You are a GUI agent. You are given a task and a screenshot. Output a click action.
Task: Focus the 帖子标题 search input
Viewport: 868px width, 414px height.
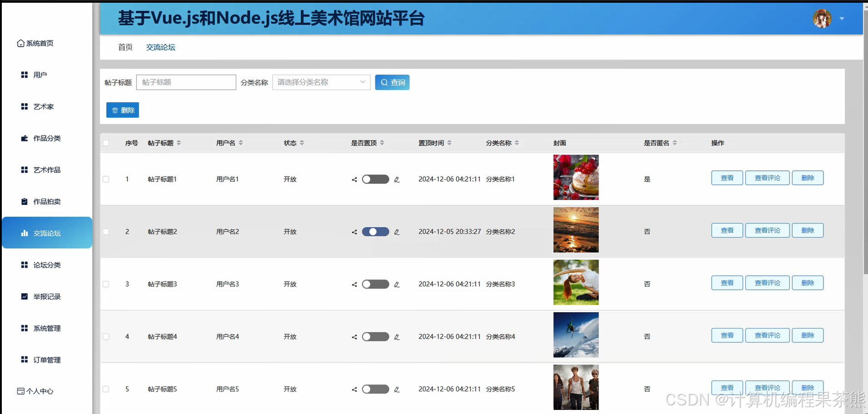[x=186, y=82]
